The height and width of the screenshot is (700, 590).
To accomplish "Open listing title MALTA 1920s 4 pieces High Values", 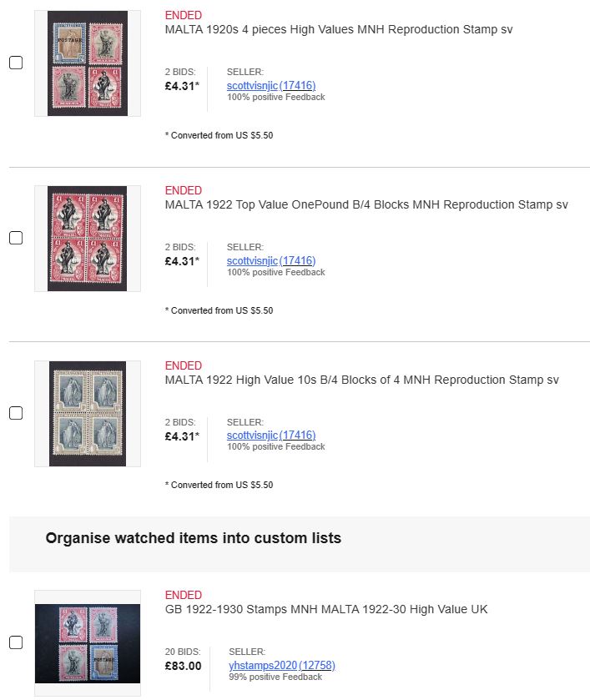I will (339, 29).
